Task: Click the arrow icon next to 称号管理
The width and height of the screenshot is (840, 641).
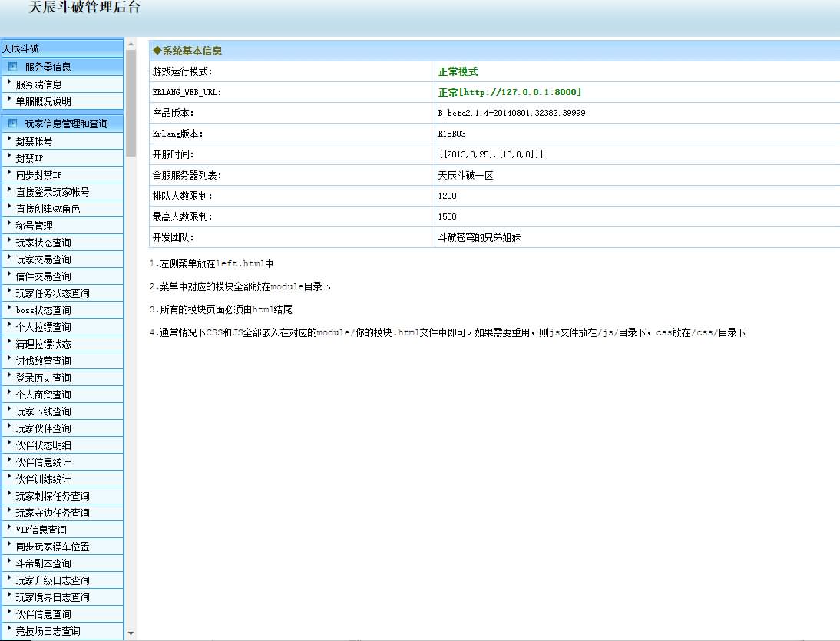Action: 9,225
